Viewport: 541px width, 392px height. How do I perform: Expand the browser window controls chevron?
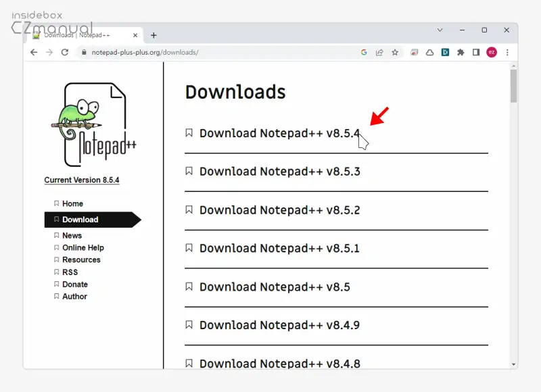(440, 30)
